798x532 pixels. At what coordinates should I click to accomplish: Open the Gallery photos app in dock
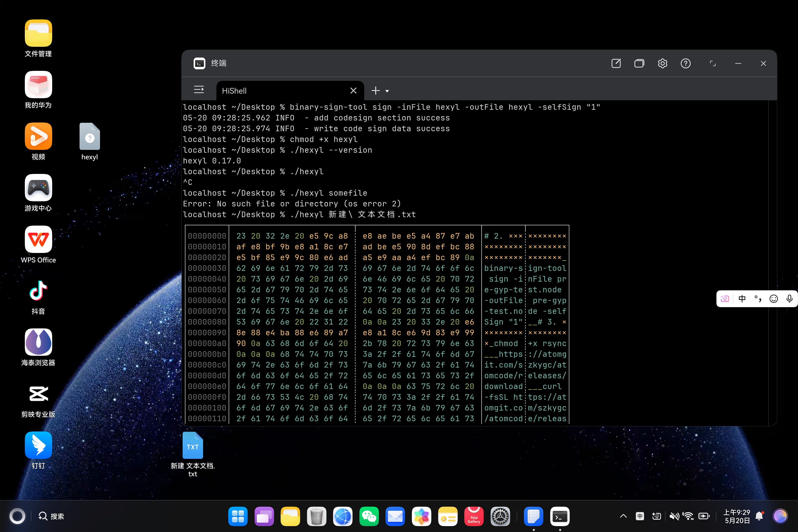(x=422, y=516)
